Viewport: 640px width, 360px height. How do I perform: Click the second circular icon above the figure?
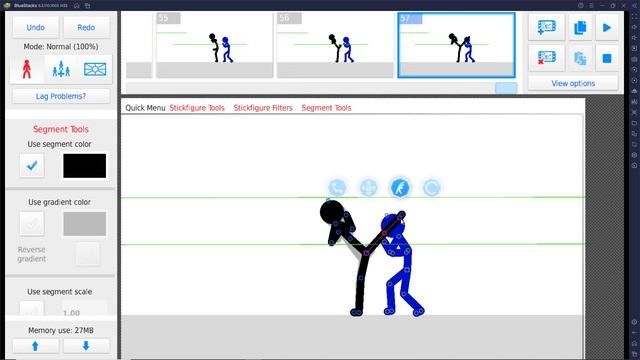tap(369, 188)
